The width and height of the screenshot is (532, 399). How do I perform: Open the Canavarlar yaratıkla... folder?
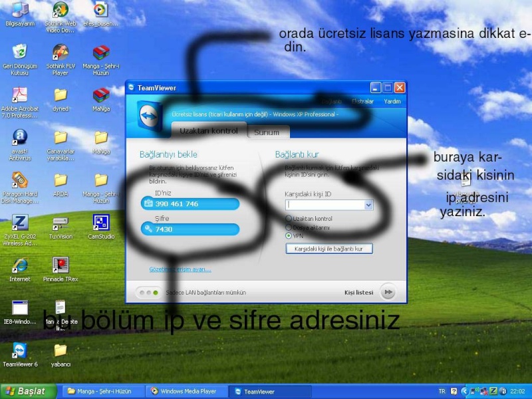tap(61, 145)
